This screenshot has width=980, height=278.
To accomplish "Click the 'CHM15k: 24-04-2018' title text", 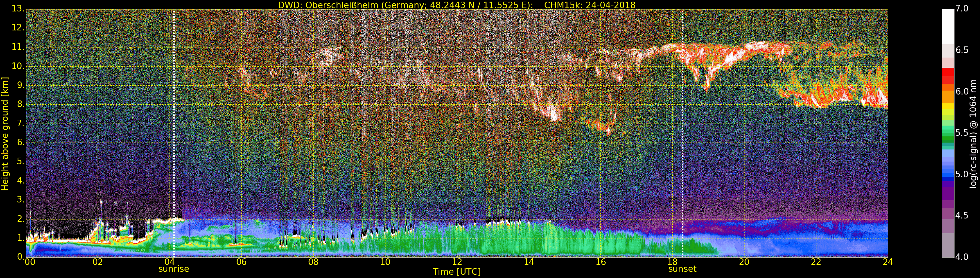I will pos(590,5).
